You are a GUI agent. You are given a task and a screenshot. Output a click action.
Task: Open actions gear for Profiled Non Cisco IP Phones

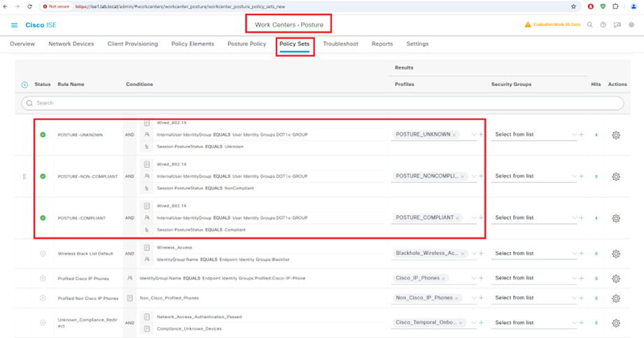(x=616, y=299)
